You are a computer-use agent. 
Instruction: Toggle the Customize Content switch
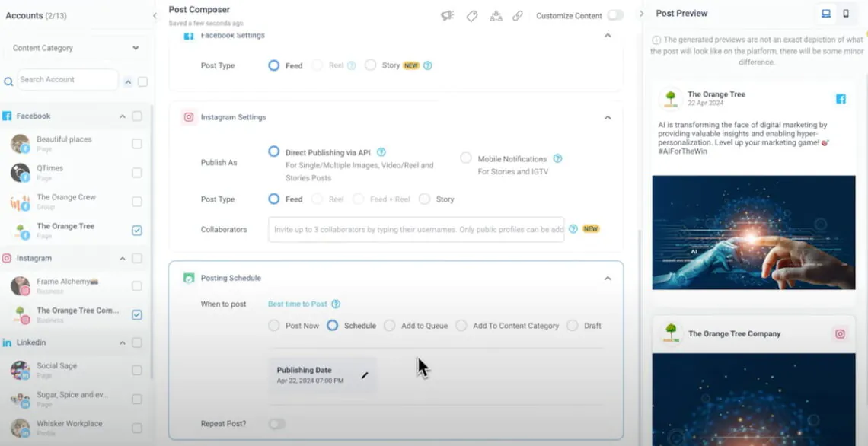615,15
